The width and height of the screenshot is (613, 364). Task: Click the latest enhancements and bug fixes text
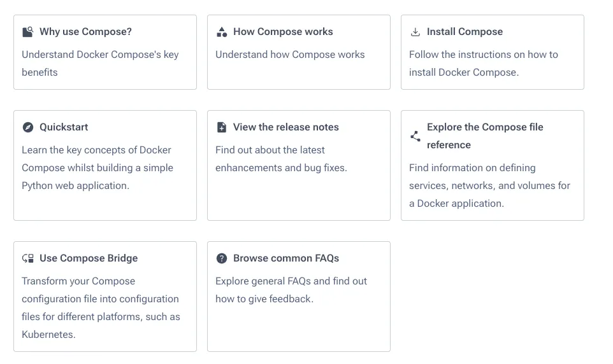pyautogui.click(x=281, y=159)
